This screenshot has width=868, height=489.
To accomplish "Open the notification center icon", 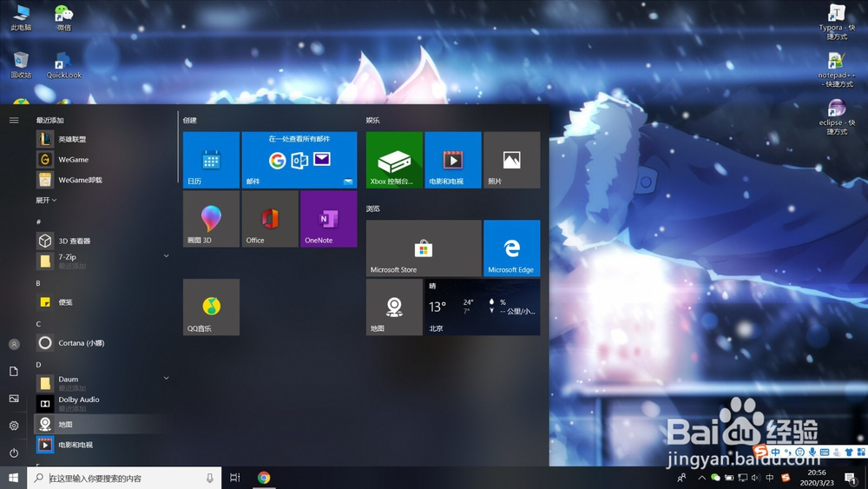I will (x=851, y=478).
